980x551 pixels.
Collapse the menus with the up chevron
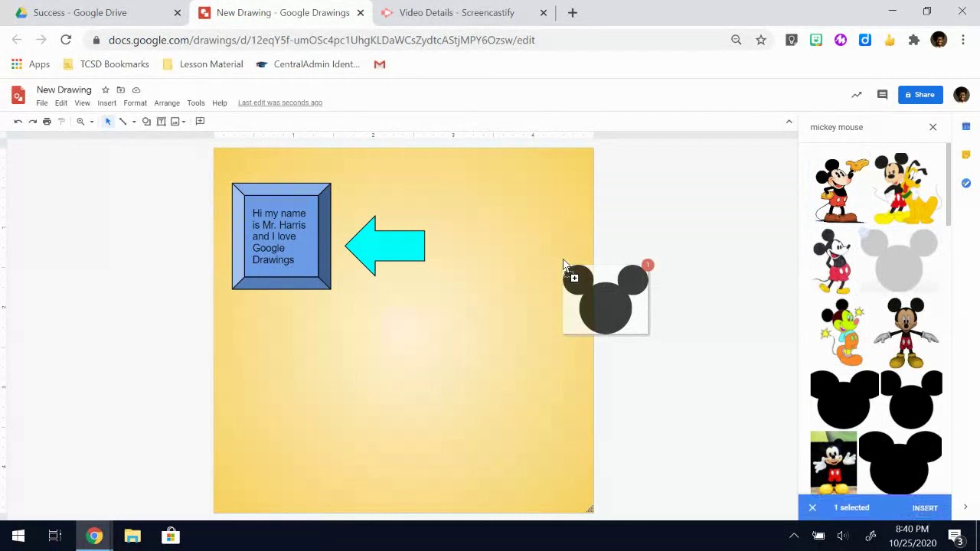[x=789, y=122]
